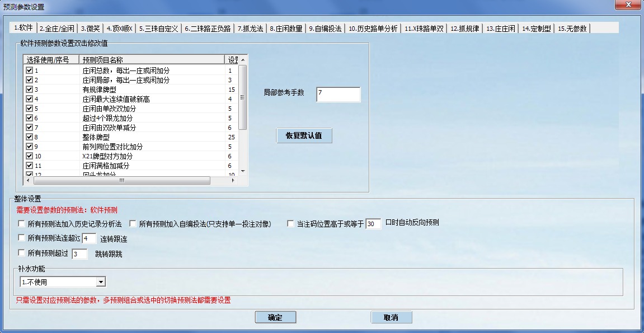Click the reverse prediction threshold field showing 30
The height and width of the screenshot is (333, 644).
click(x=373, y=224)
